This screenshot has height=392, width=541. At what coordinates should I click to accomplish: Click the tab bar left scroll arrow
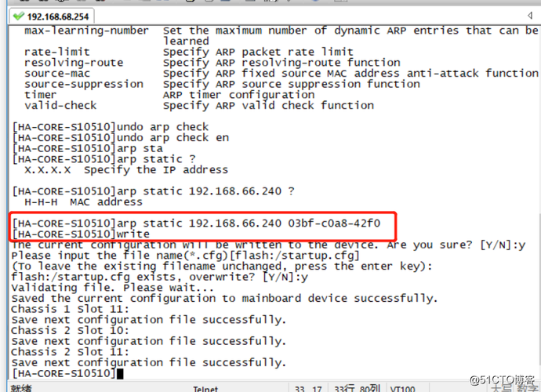point(529,15)
